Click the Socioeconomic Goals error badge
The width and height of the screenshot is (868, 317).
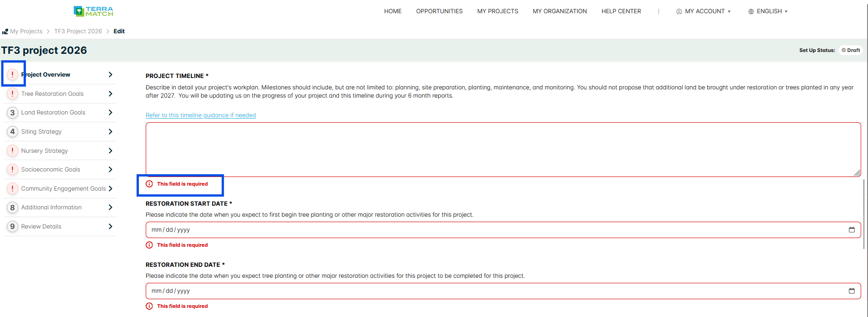click(x=12, y=169)
